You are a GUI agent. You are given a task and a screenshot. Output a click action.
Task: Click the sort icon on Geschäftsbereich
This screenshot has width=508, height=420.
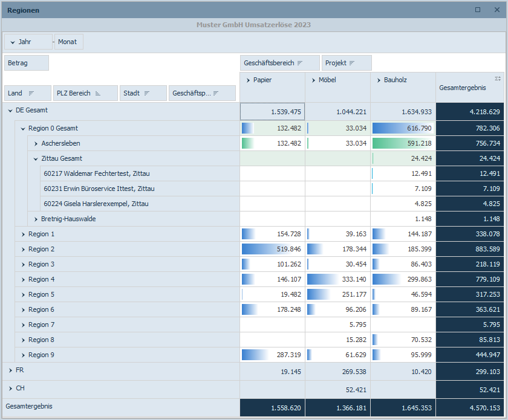[300, 63]
